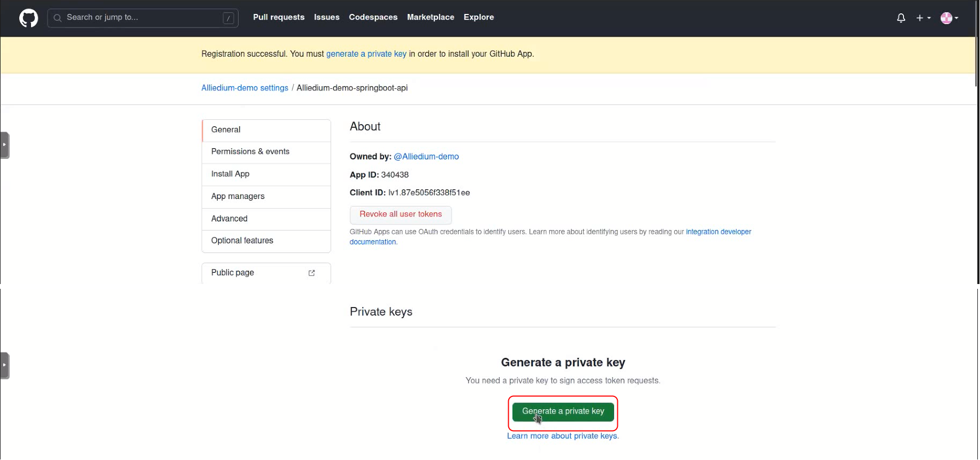Open Learn more about private keys link

pyautogui.click(x=563, y=436)
